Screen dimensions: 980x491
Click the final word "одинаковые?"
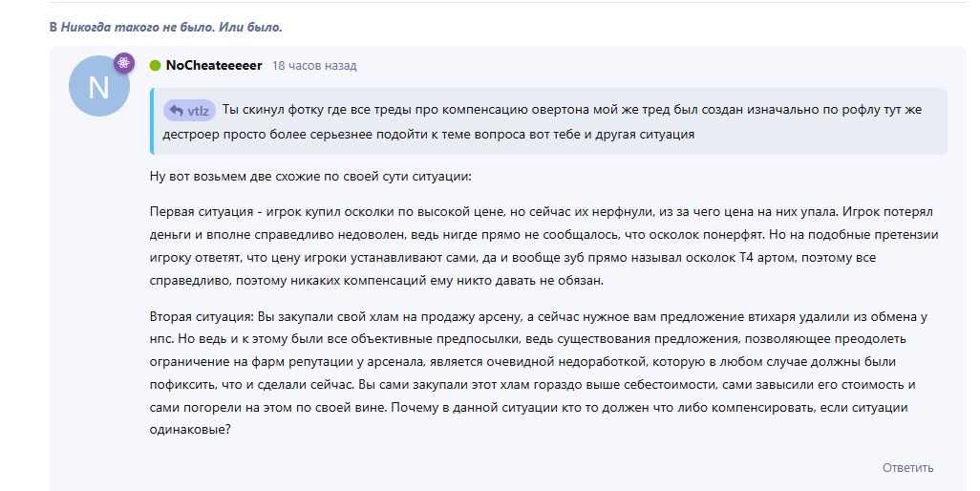coord(190,430)
